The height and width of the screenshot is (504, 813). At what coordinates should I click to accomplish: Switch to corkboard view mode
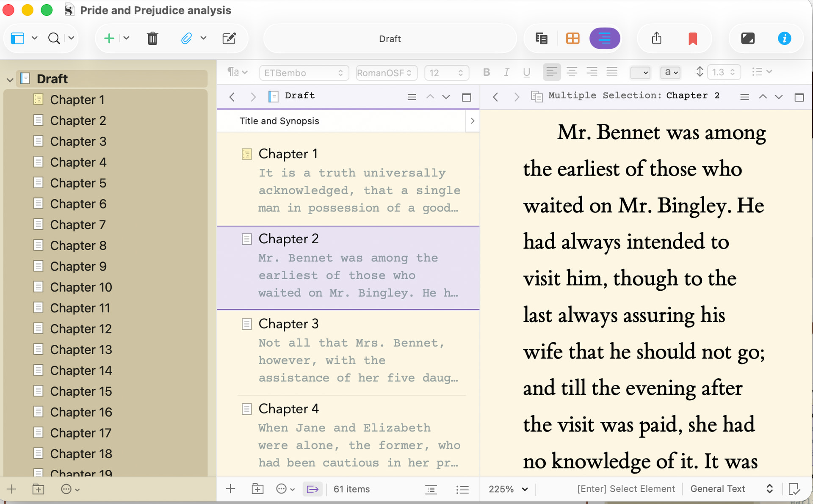pyautogui.click(x=572, y=39)
